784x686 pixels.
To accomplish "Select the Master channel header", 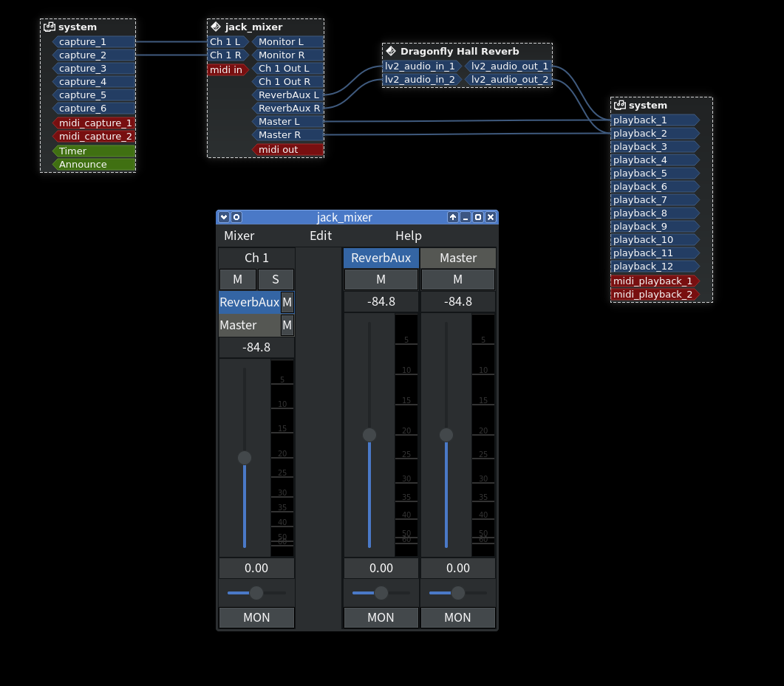I will 457,258.
